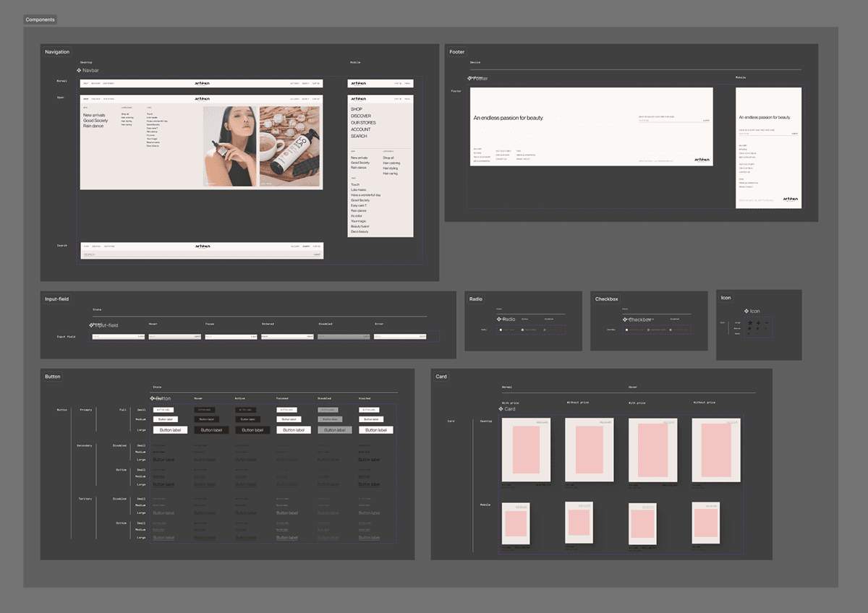Click the component icon next to Button set
The width and height of the screenshot is (868, 613).
[x=153, y=398]
